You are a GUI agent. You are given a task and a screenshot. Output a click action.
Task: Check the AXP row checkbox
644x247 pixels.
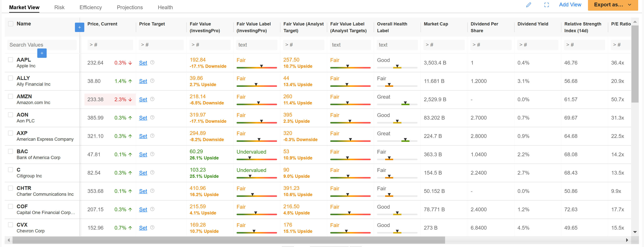(10, 133)
